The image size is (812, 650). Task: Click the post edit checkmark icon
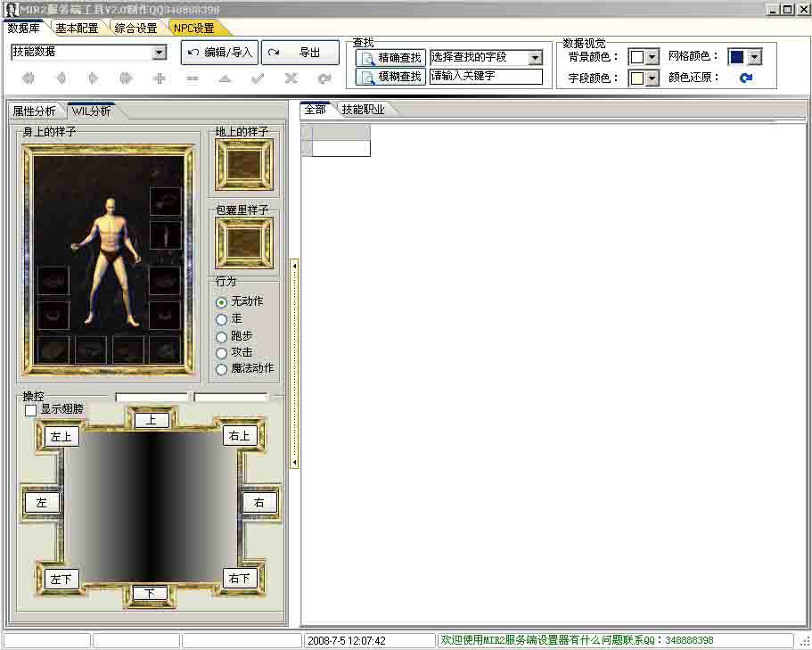click(258, 78)
